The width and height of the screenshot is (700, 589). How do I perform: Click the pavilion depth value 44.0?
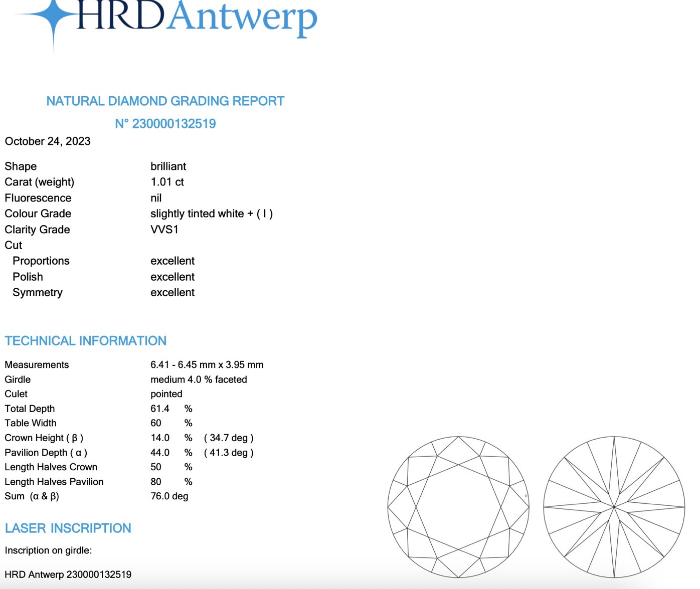pyautogui.click(x=160, y=453)
